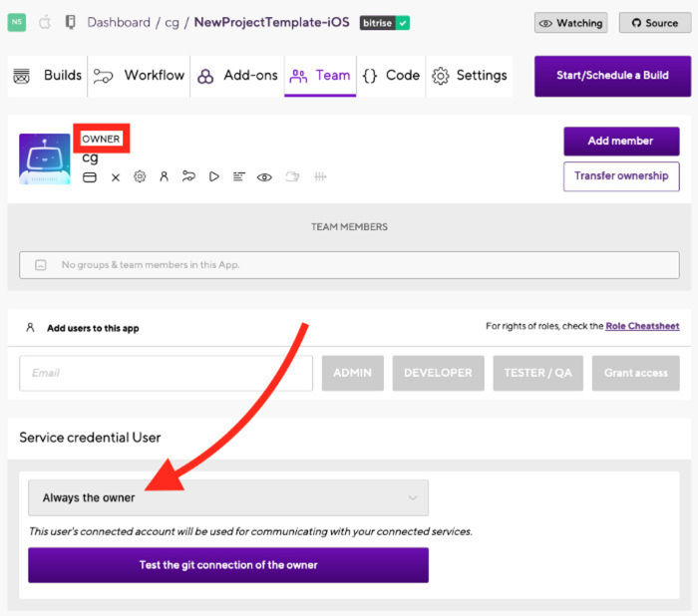Viewport: 698px width, 616px height.
Task: Focus the Email input field
Action: tap(167, 373)
